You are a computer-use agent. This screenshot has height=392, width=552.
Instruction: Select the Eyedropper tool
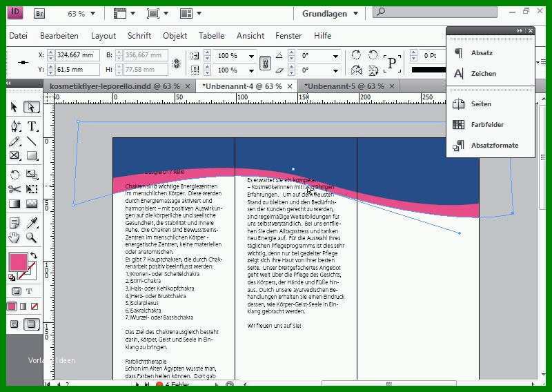click(x=32, y=223)
